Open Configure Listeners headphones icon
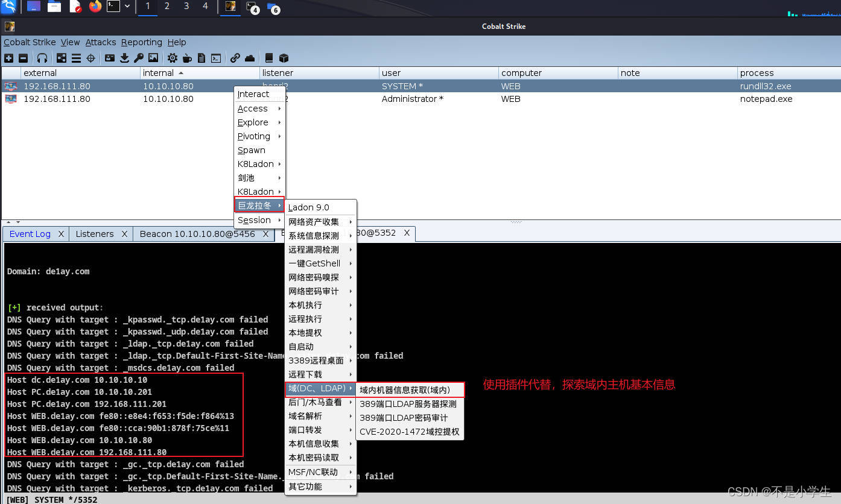 [42, 58]
